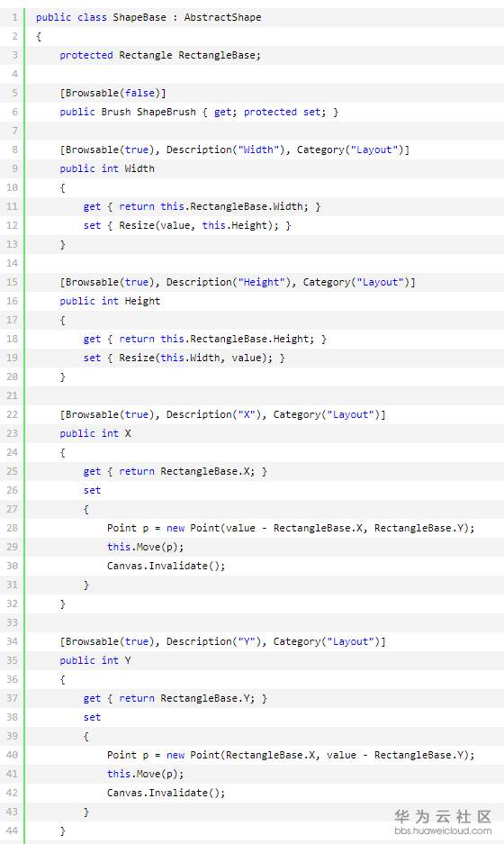
Task: Click 'Canvas.Invalidate();' on line 42
Action: pyautogui.click(x=166, y=793)
